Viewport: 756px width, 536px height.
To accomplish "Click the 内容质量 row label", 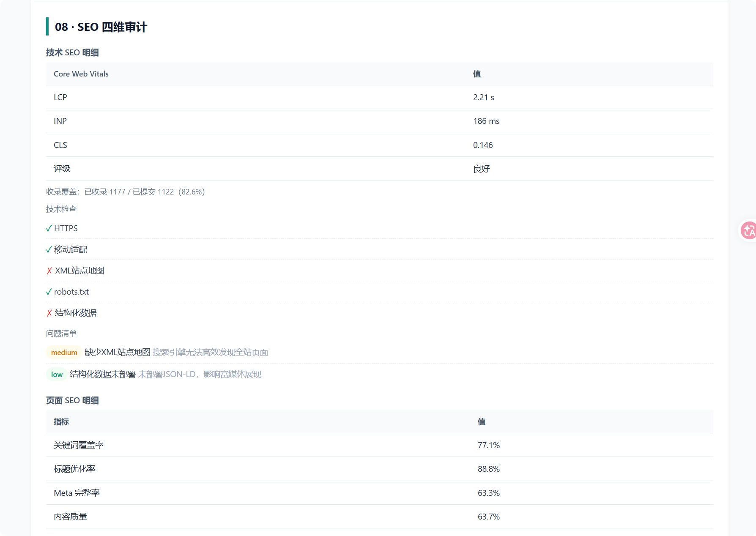I will pos(71,517).
